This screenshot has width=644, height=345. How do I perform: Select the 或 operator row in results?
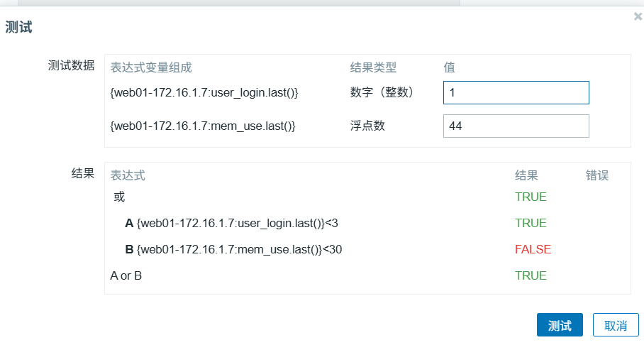point(119,197)
